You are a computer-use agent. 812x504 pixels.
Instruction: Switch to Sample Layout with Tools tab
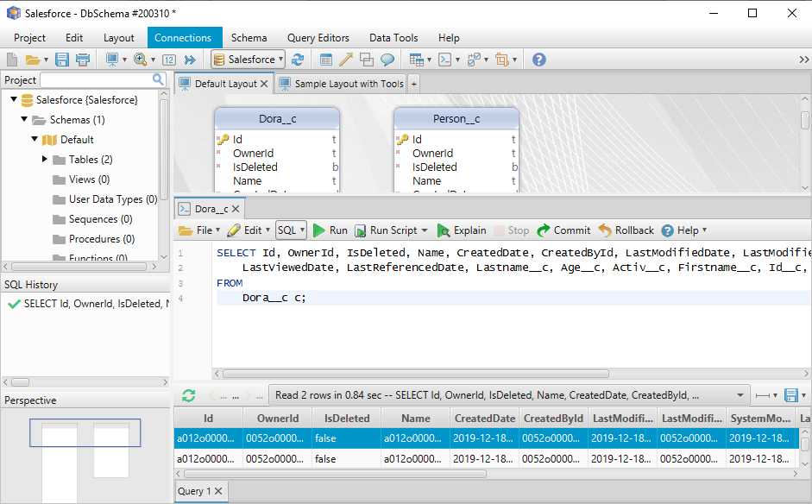pyautogui.click(x=340, y=84)
